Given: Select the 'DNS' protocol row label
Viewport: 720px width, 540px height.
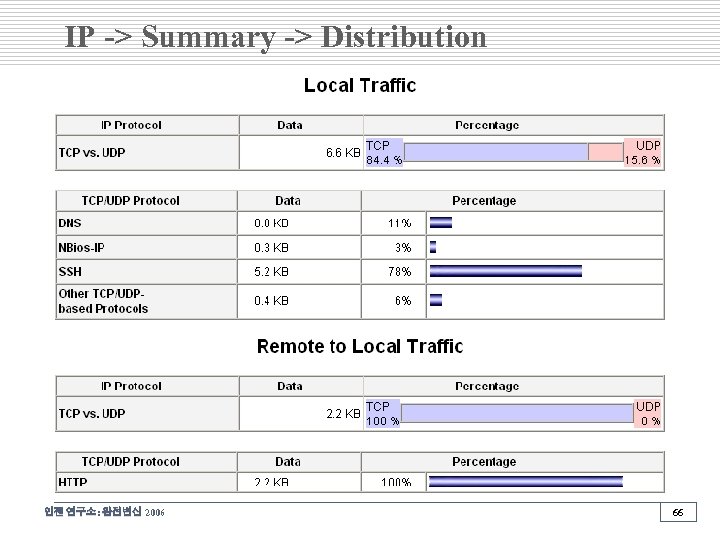Looking at the screenshot, I should click(x=70, y=223).
